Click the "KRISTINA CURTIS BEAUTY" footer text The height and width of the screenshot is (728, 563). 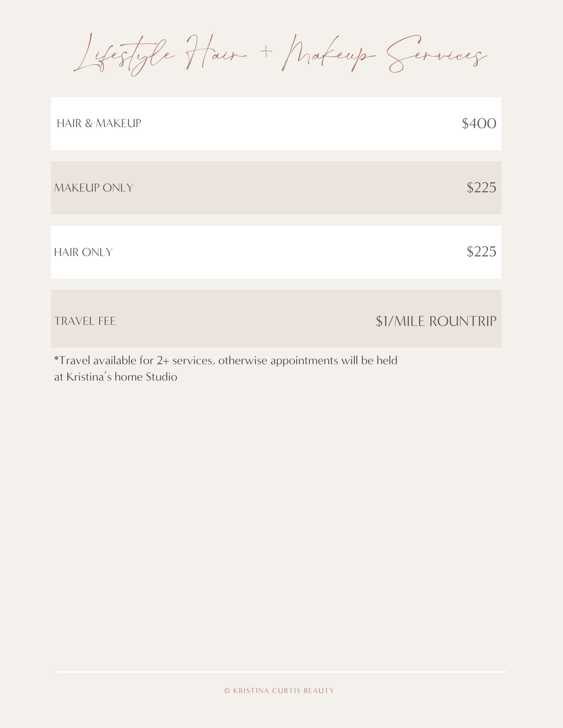[x=284, y=690]
